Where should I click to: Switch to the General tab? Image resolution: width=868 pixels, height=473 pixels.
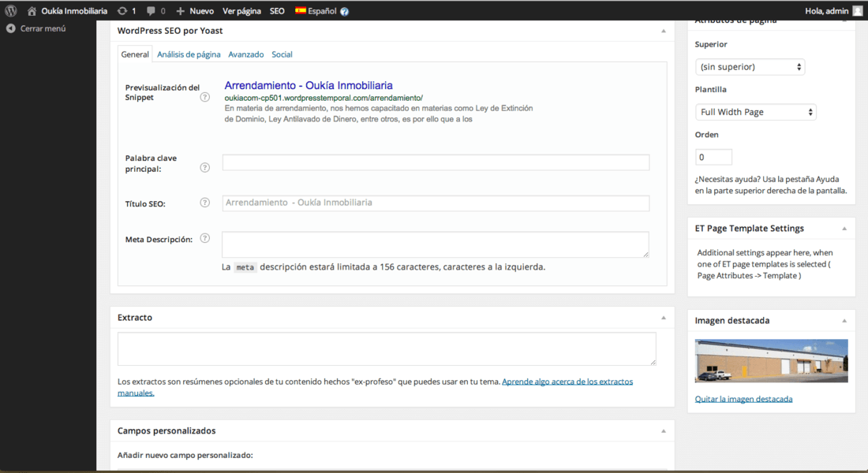(x=135, y=54)
